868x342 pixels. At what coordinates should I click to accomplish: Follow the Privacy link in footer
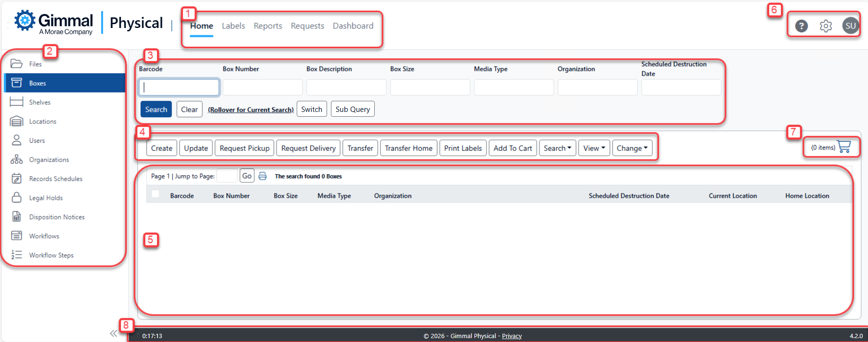512,336
